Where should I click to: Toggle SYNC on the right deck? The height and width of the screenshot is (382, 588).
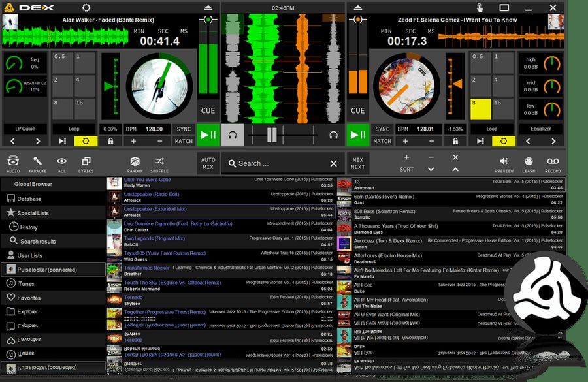click(382, 129)
